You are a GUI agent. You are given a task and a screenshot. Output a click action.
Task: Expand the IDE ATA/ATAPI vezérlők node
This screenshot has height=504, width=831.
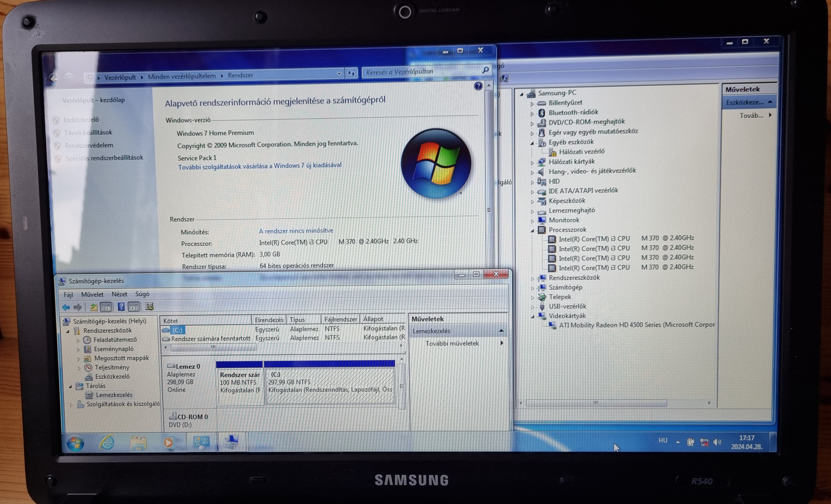point(532,192)
